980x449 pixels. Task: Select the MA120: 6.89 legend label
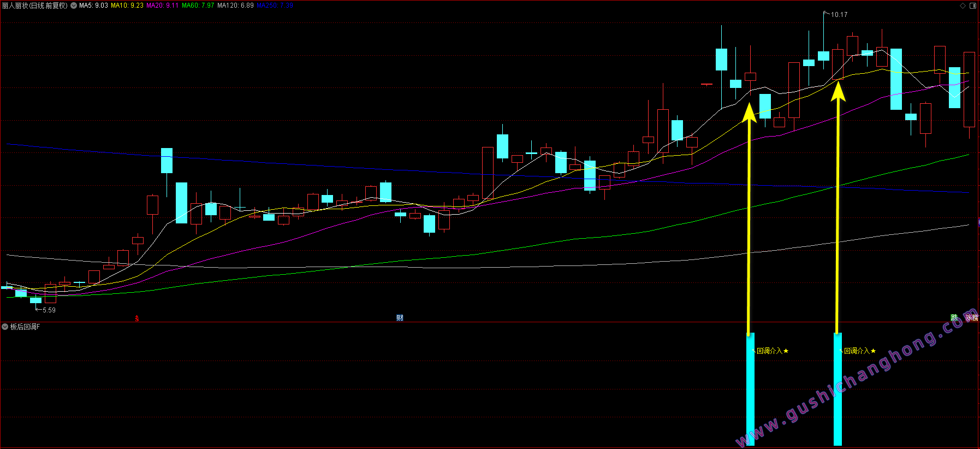(235, 5)
